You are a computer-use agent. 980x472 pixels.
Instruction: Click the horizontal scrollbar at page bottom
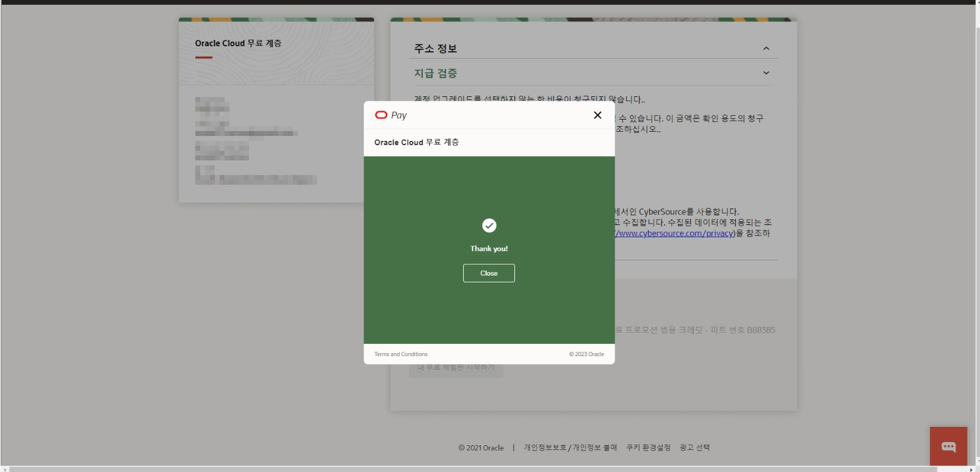coord(474,469)
